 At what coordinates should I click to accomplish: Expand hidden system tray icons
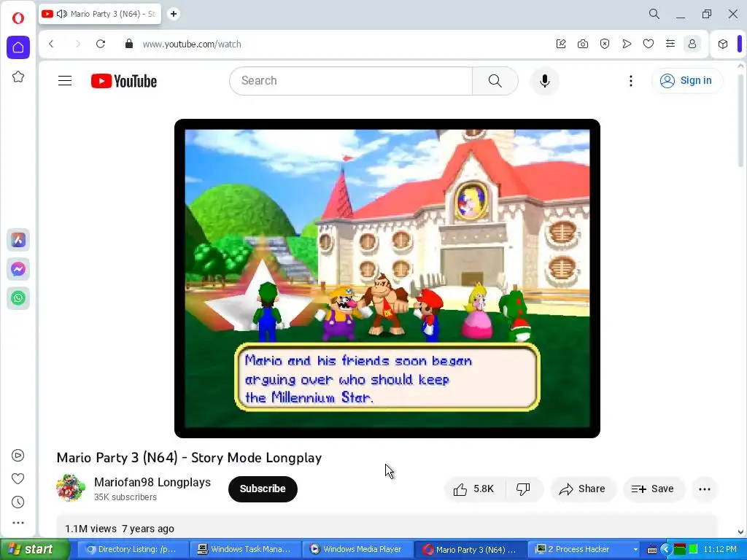(665, 550)
